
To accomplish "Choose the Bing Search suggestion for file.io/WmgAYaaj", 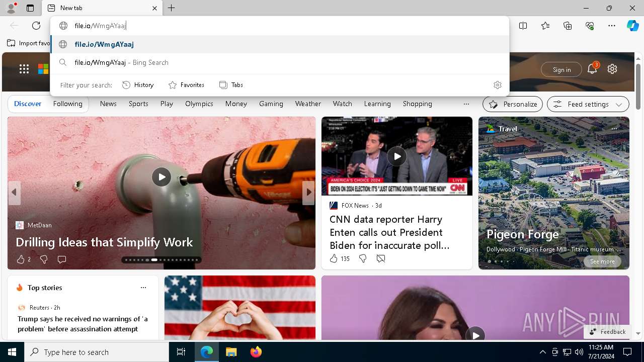I will [x=280, y=62].
